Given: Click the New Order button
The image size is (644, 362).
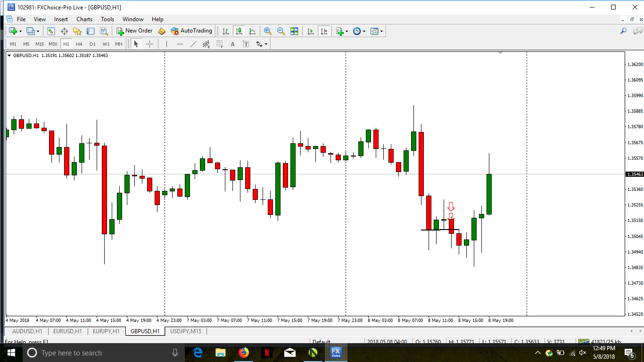Looking at the screenshot, I should (135, 31).
